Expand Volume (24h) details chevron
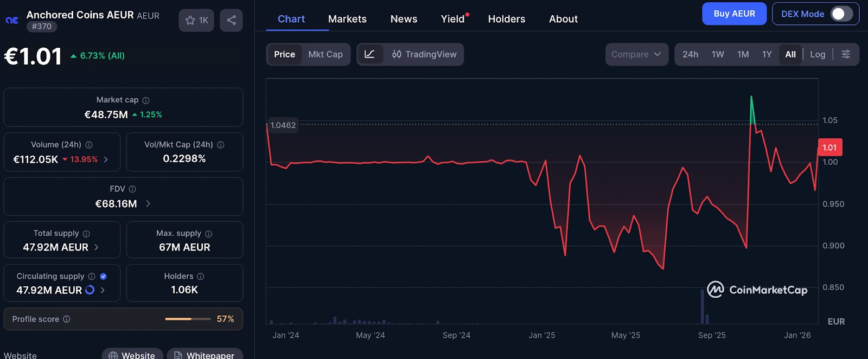 click(x=106, y=159)
